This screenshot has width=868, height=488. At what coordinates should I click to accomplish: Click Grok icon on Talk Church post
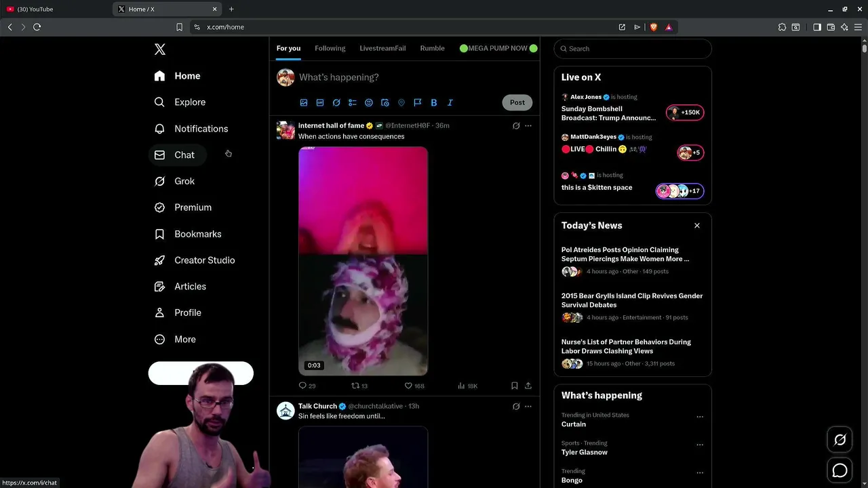(x=516, y=407)
